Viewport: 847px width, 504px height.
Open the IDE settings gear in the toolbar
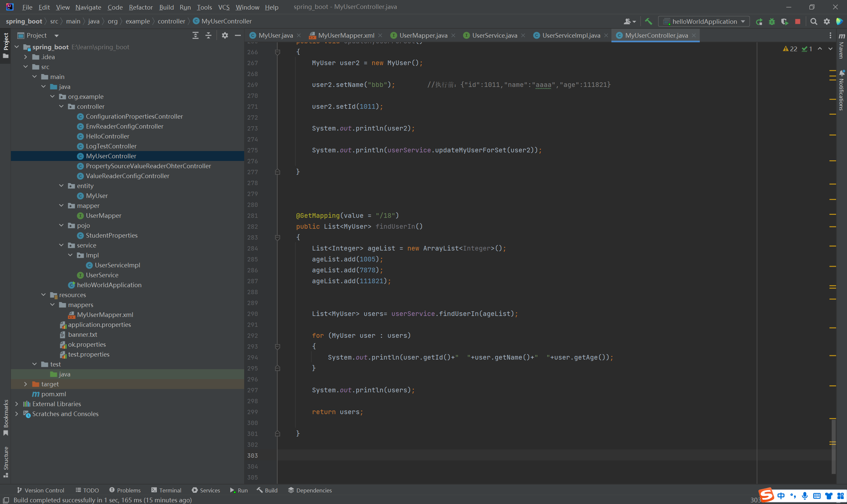[x=826, y=22]
